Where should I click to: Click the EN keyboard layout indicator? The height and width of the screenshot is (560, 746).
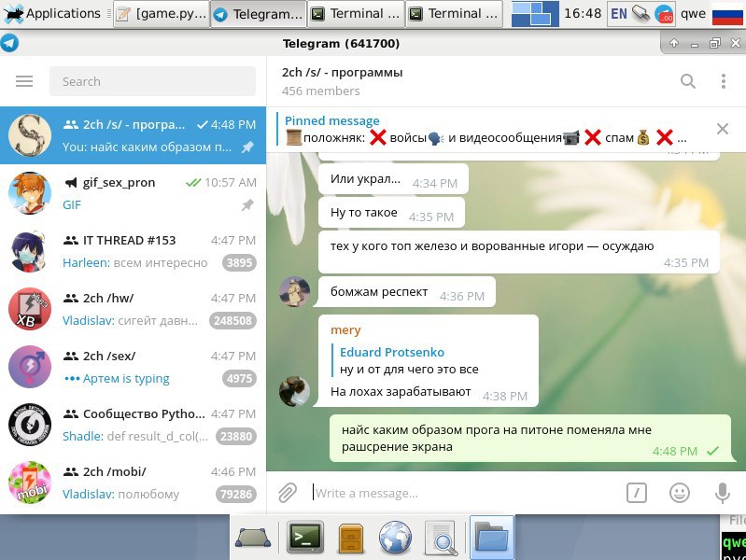[x=618, y=14]
